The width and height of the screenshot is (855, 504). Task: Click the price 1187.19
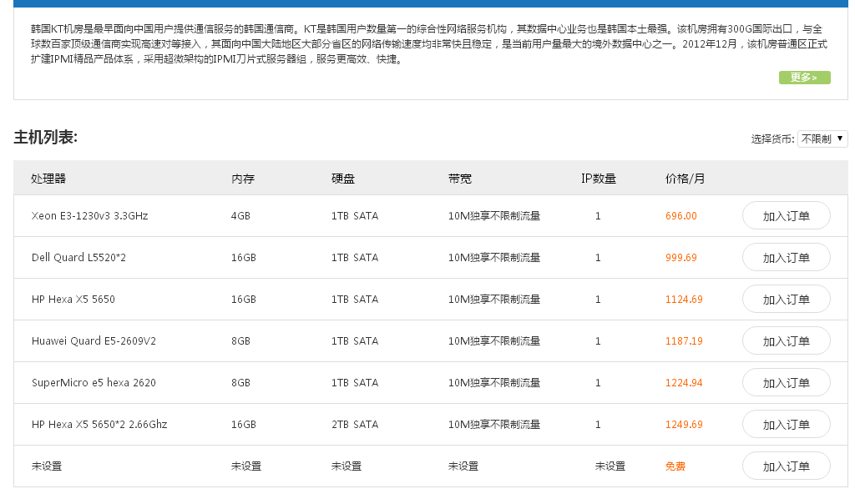(x=684, y=341)
